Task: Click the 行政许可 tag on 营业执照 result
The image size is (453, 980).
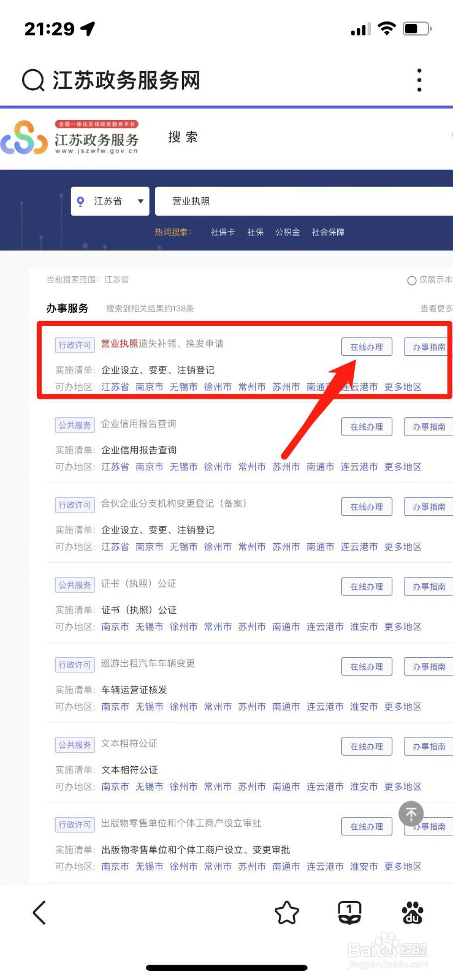Action: (75, 345)
